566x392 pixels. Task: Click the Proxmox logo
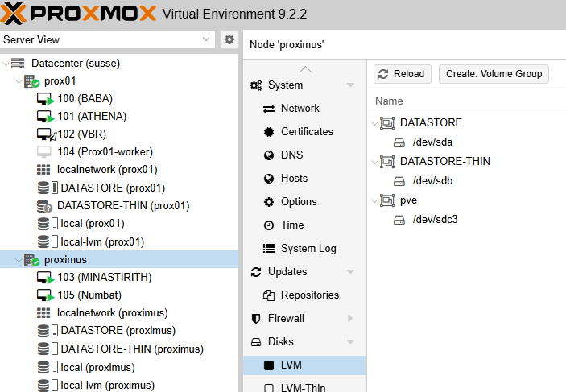(x=78, y=14)
